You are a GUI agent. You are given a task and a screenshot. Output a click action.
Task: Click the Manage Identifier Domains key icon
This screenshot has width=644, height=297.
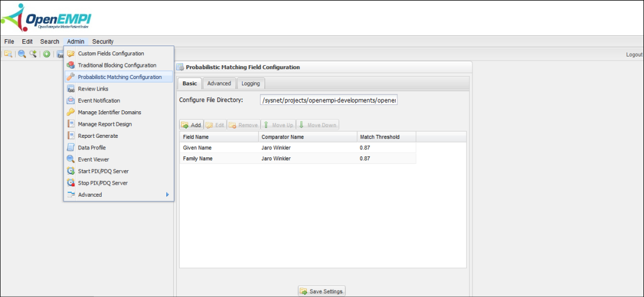tap(70, 112)
